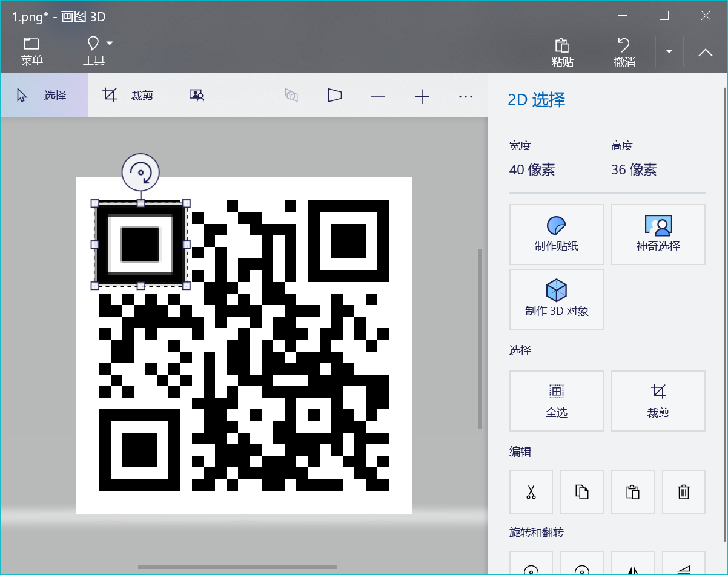This screenshot has width=728, height=575.
Task: Click the 40 像素 width value
Action: [532, 169]
